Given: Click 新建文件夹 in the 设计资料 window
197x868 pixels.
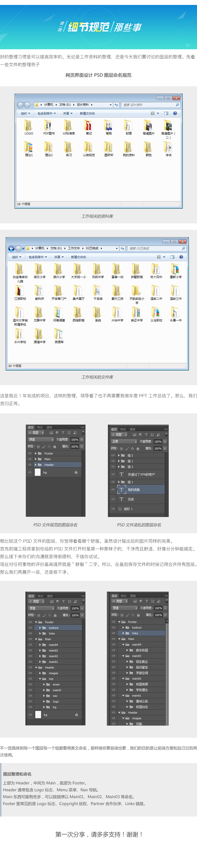Looking at the screenshot, I should (87, 114).
